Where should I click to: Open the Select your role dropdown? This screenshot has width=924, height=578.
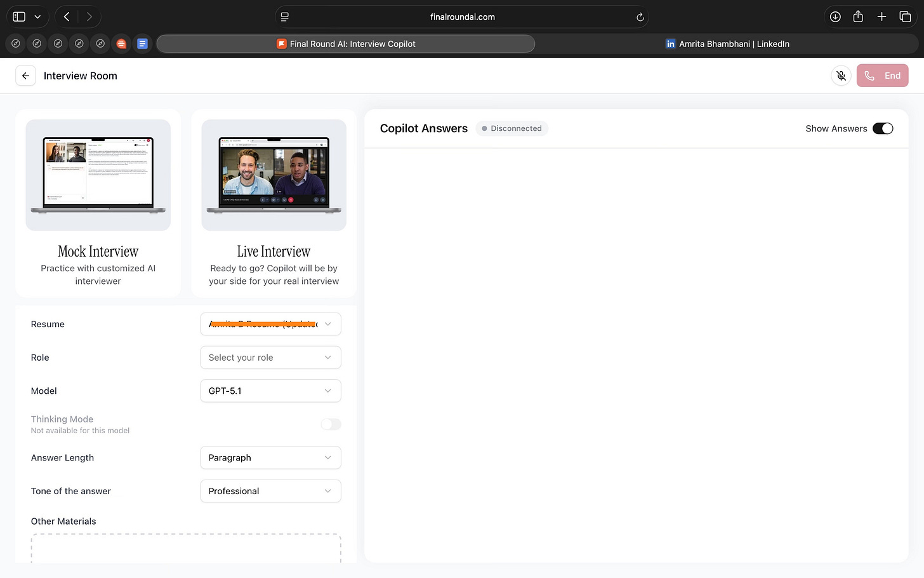pos(270,358)
